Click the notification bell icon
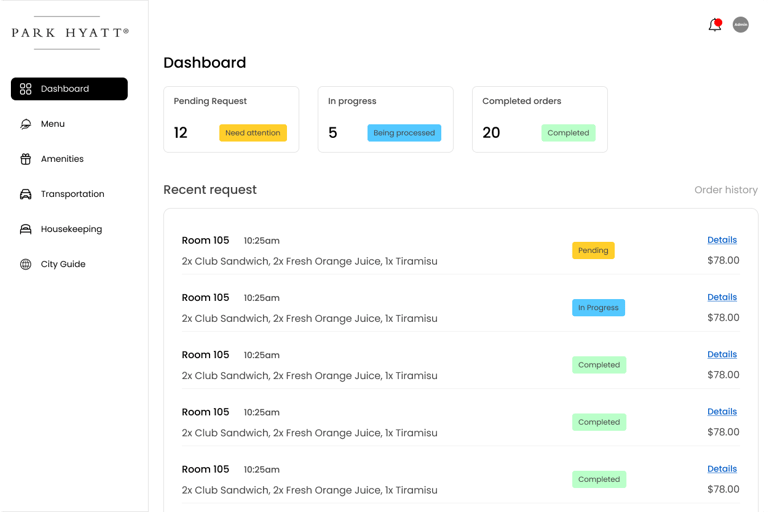The height and width of the screenshot is (512, 768). point(714,25)
